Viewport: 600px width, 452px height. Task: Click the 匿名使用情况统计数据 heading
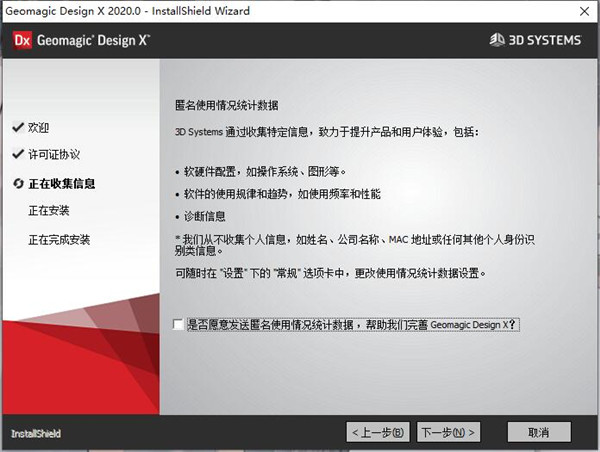coord(227,105)
